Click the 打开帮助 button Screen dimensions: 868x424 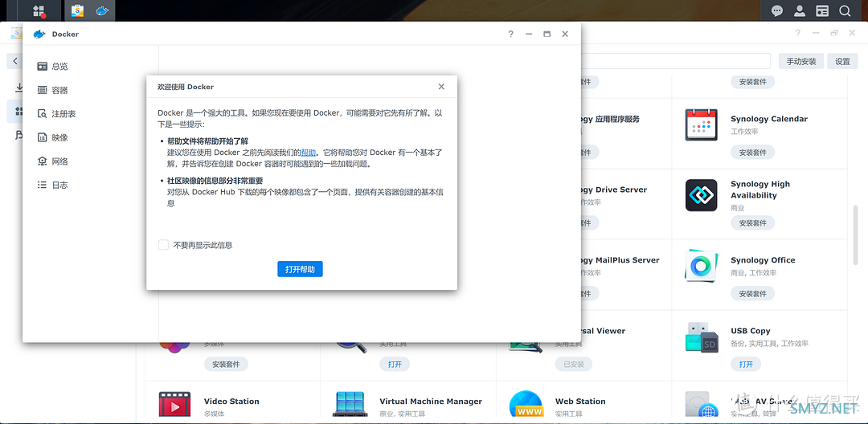(x=300, y=269)
